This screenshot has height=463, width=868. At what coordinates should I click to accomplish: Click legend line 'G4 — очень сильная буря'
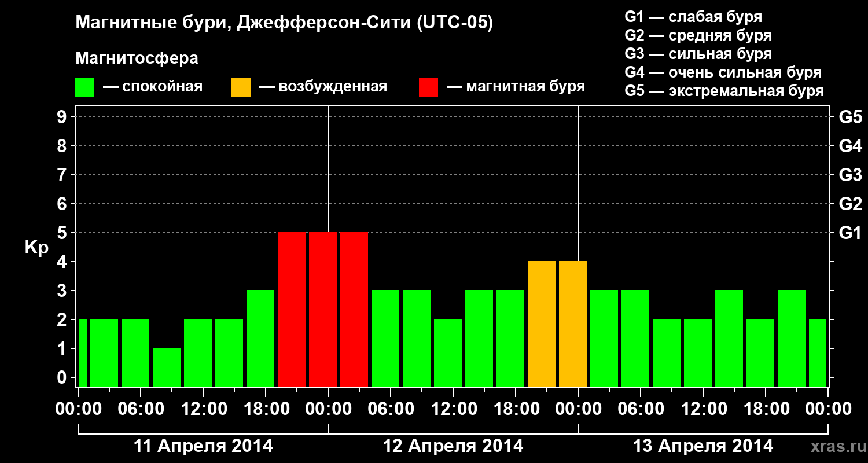tap(723, 72)
